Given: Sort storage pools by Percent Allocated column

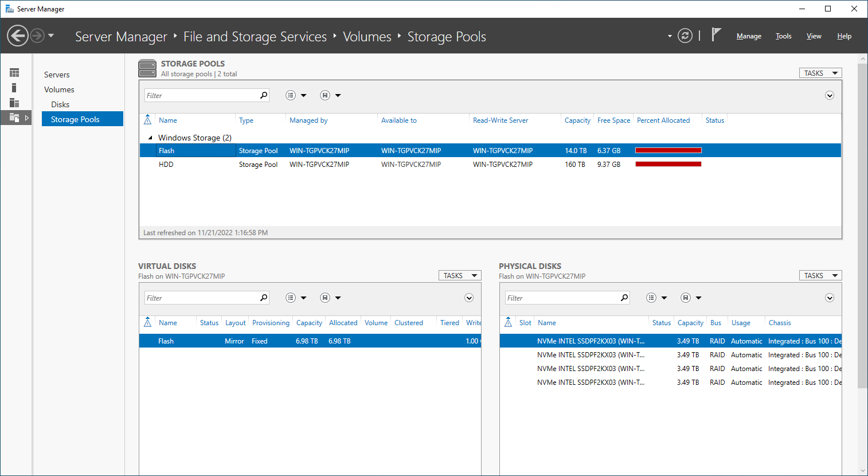Looking at the screenshot, I should (663, 120).
